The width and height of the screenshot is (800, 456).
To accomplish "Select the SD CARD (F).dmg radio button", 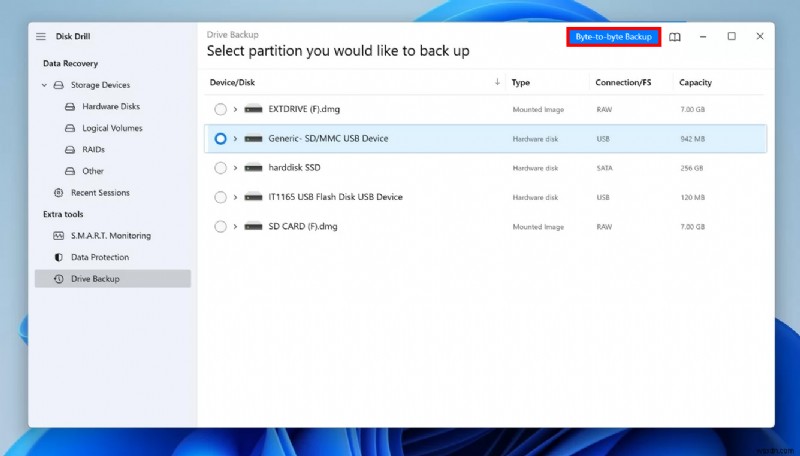I will coord(220,226).
